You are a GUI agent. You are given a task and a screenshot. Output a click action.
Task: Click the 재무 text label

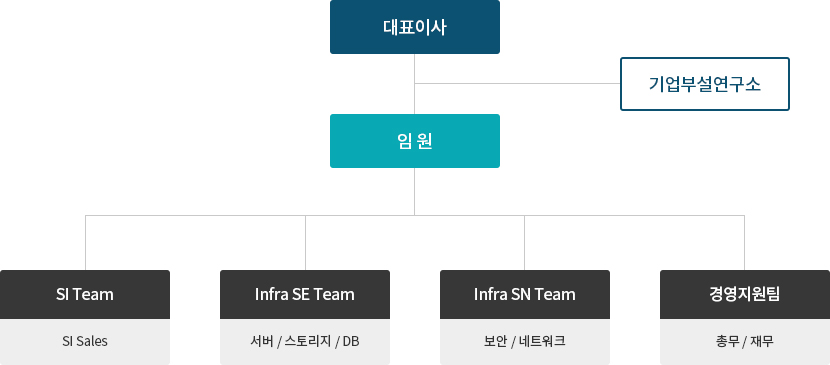coord(762,342)
